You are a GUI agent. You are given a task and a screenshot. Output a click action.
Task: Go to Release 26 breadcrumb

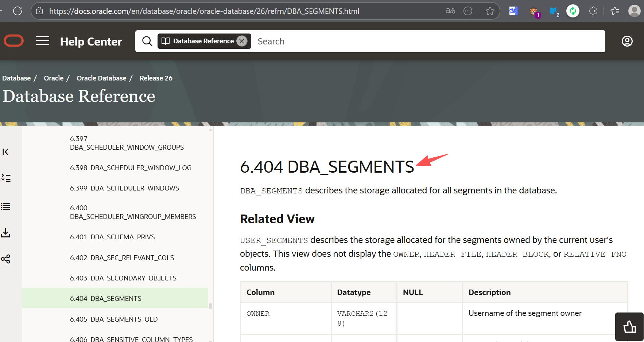click(156, 78)
